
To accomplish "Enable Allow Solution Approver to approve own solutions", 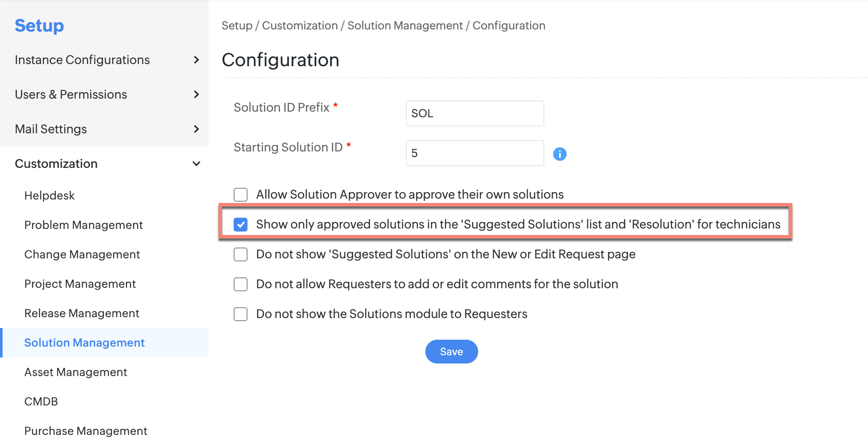I will click(241, 195).
